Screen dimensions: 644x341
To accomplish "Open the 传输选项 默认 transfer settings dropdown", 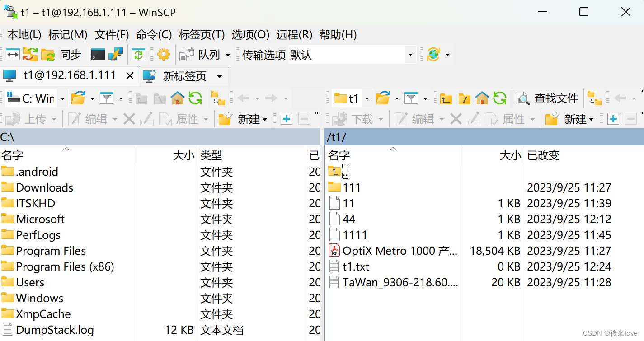I will click(409, 54).
